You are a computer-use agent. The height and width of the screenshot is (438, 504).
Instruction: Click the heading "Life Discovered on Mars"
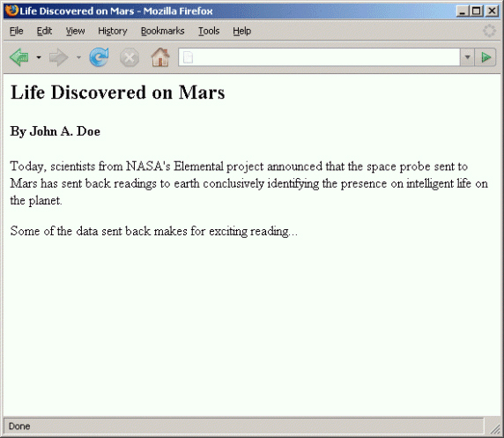point(118,93)
